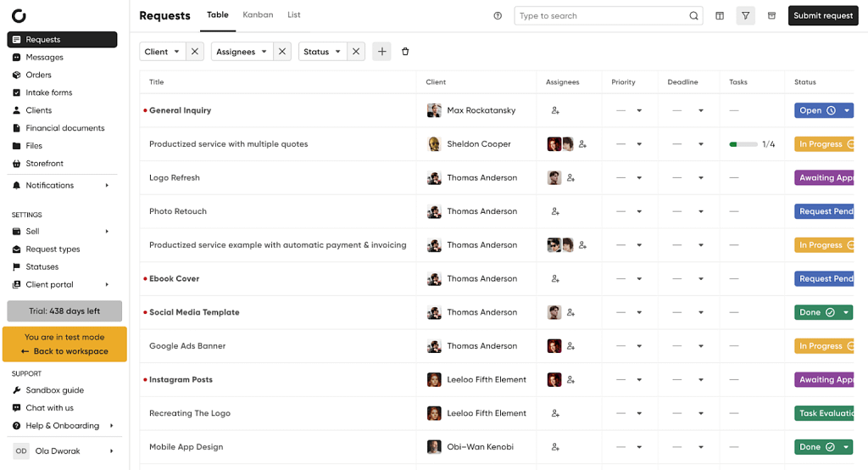Switch to the Kanban view tab
This screenshot has width=868, height=470.
(x=258, y=15)
